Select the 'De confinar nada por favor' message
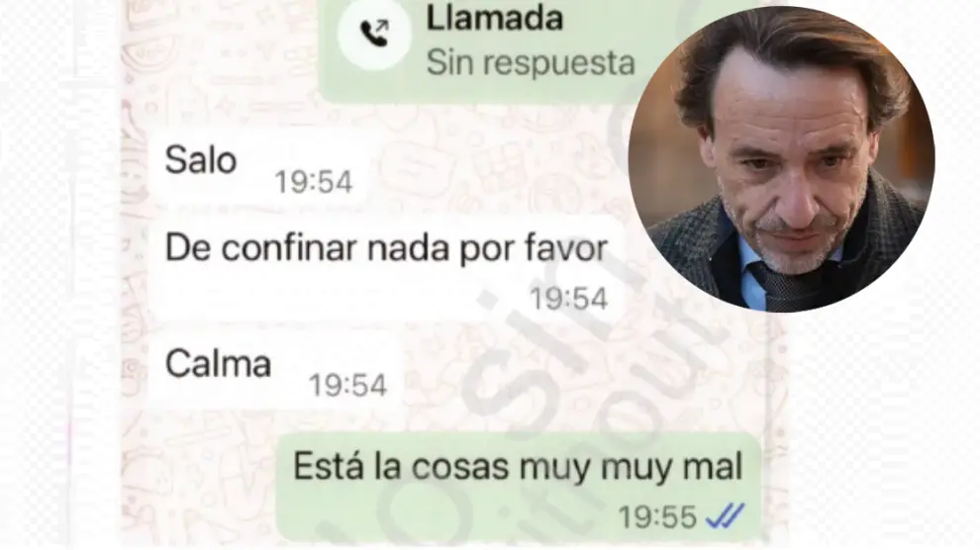980x550 pixels. coord(386,268)
